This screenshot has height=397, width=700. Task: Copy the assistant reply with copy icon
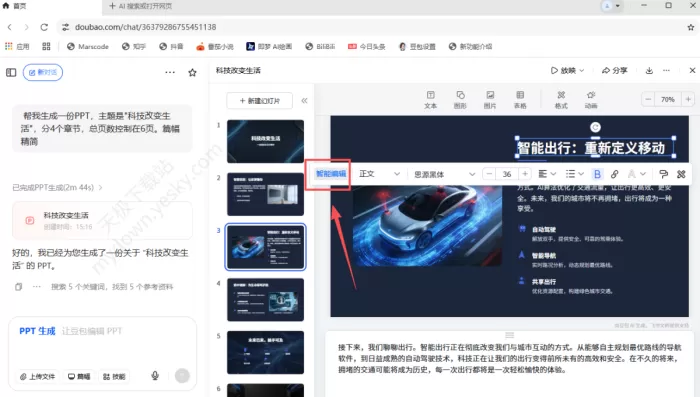[18, 287]
